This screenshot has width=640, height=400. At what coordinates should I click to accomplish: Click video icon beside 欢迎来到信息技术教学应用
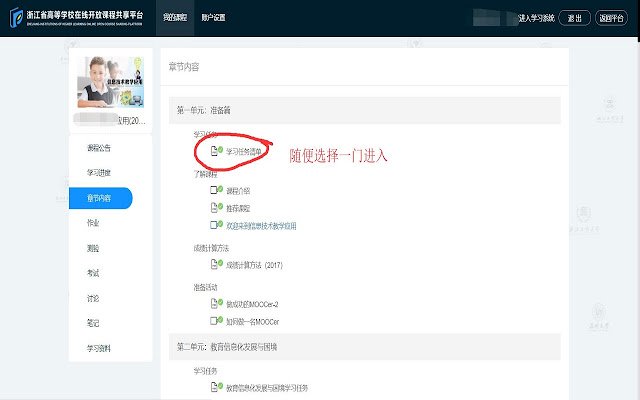pos(213,225)
